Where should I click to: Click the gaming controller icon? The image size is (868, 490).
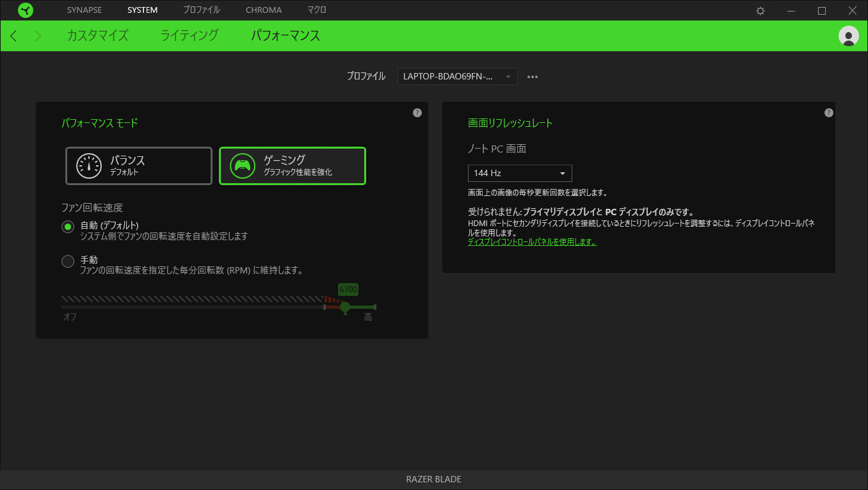[x=243, y=166]
